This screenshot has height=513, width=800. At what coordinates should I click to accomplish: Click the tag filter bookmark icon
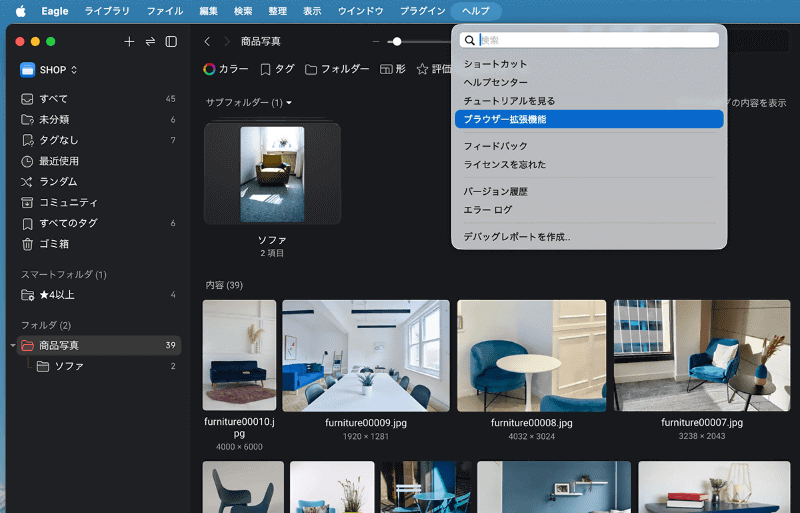(265, 69)
